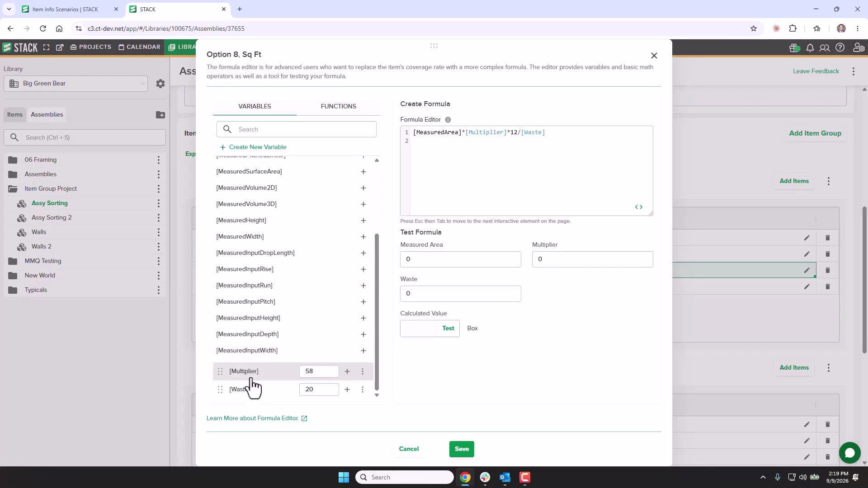Screen dimensions: 868x488
Task: Click the Measured Area test input
Action: click(x=461, y=259)
